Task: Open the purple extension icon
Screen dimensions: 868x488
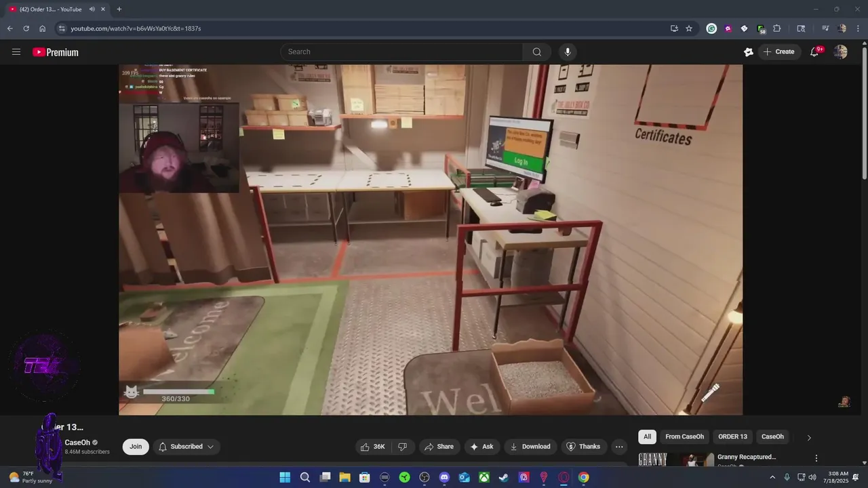Action: (728, 28)
